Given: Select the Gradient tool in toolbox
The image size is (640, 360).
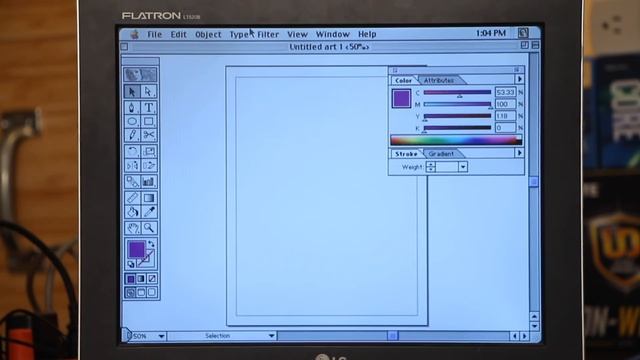Looking at the screenshot, I should point(149,198).
